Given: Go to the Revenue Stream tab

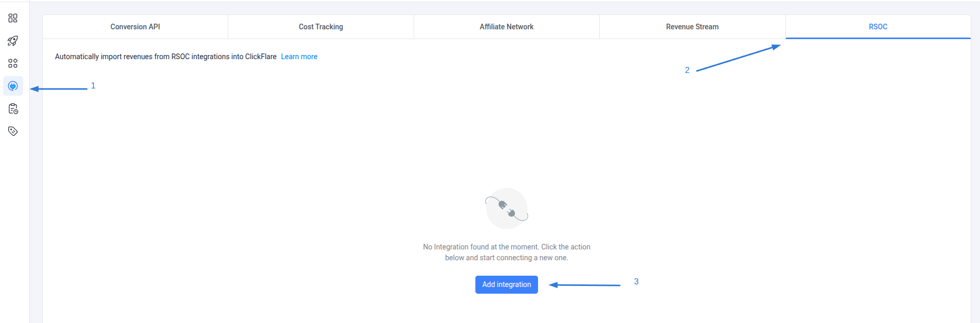Looking at the screenshot, I should [692, 27].
